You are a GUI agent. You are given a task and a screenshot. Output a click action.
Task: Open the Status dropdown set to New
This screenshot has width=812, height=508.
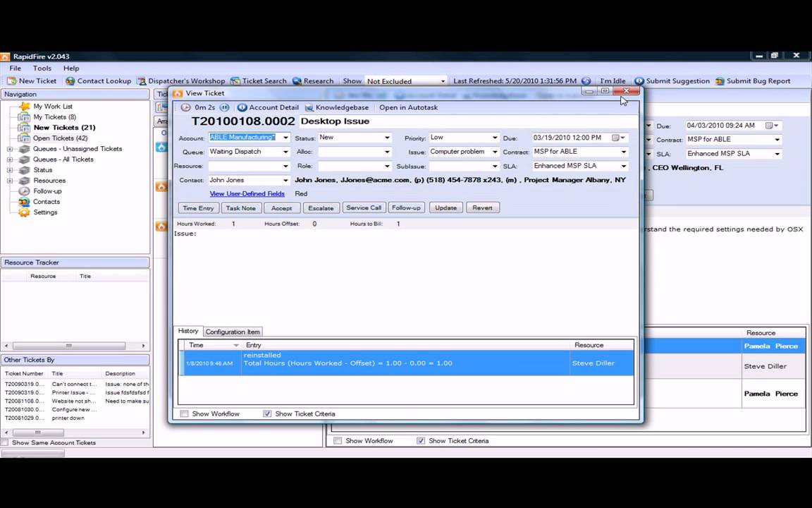click(x=387, y=138)
